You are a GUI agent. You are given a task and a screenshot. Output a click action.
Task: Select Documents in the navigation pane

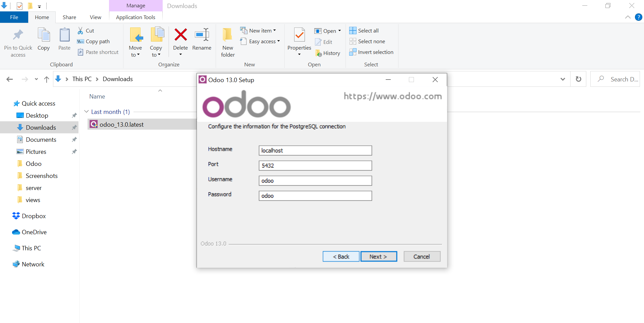click(x=41, y=140)
